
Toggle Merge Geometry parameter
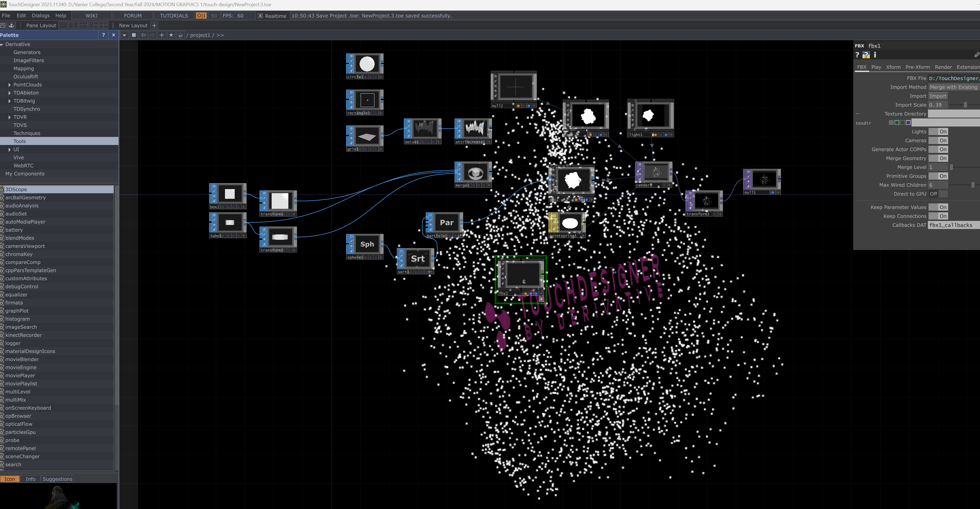coord(938,158)
